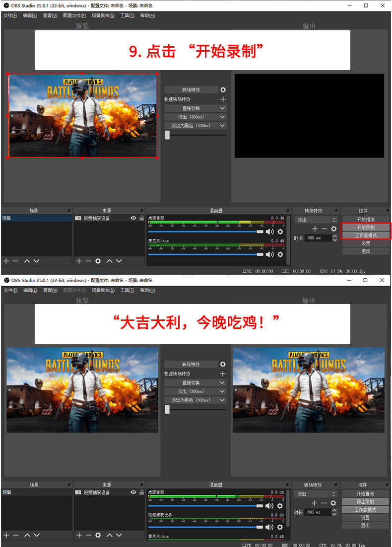
Task: Open 转场特效 gear settings in upper OBS window
Action: (223, 90)
